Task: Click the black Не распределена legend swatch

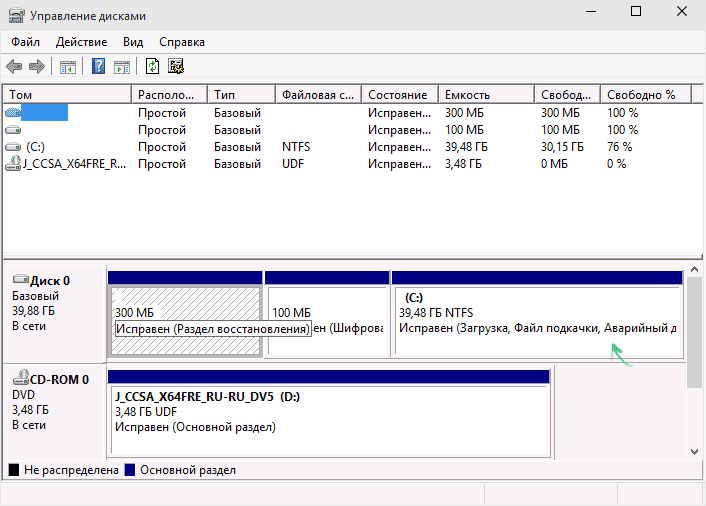Action: tap(14, 470)
